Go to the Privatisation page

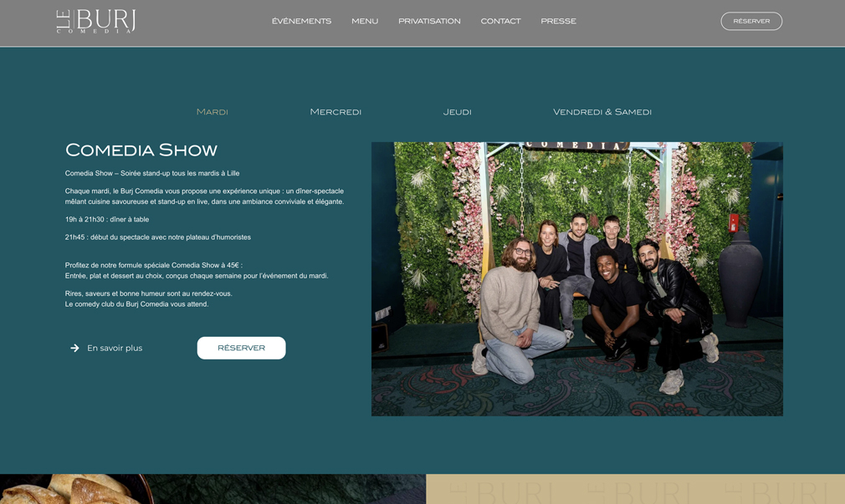click(x=429, y=21)
